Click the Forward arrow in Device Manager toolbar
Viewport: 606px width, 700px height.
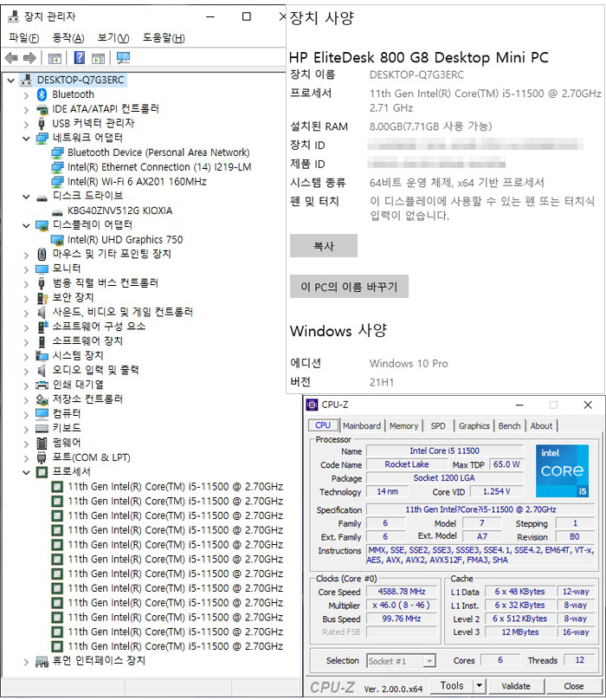(x=29, y=57)
